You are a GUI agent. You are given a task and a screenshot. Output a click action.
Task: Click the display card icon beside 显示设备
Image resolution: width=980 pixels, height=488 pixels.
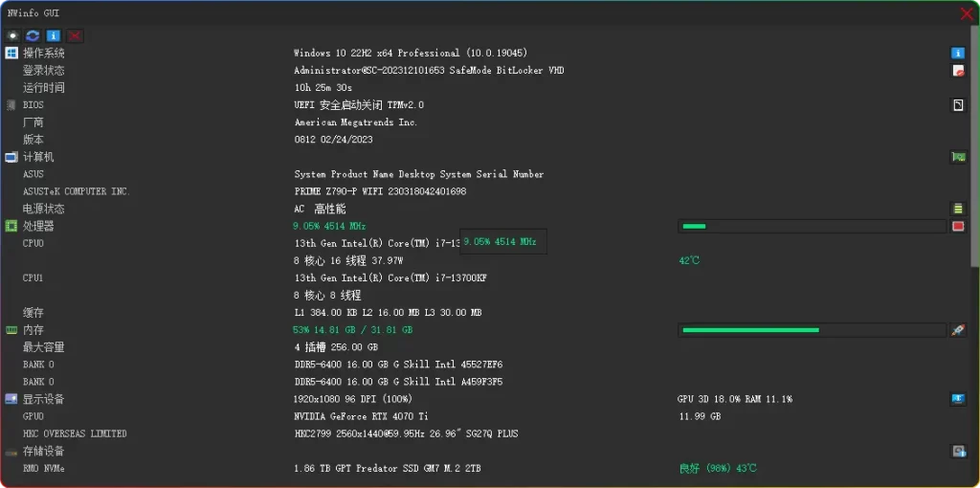(11, 399)
